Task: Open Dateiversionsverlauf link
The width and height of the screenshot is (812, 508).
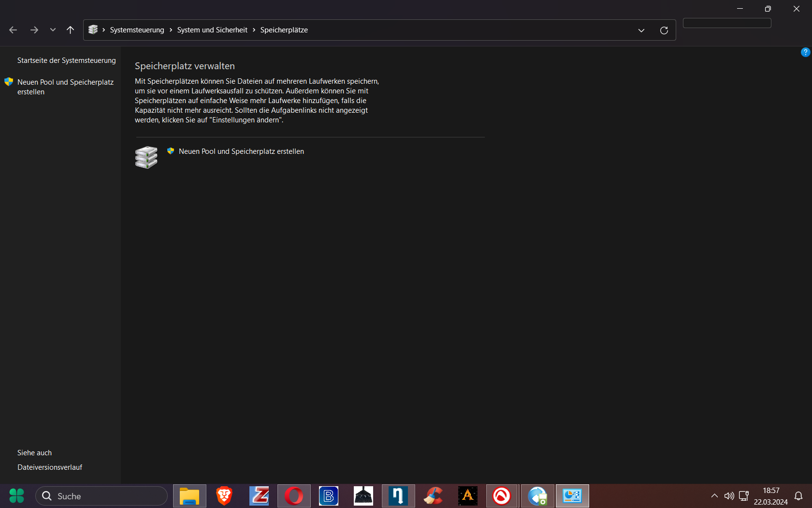Action: (x=50, y=467)
